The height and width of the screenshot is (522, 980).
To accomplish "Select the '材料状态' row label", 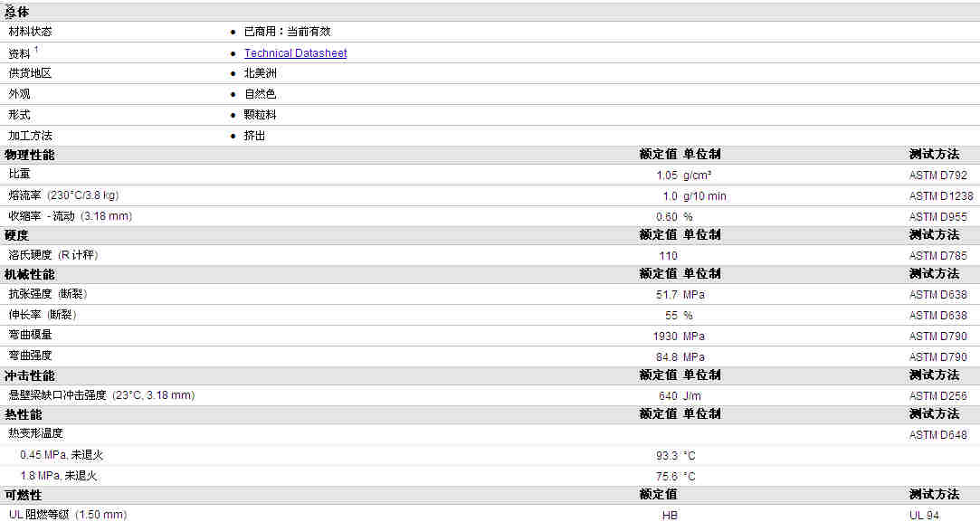I will click(30, 32).
